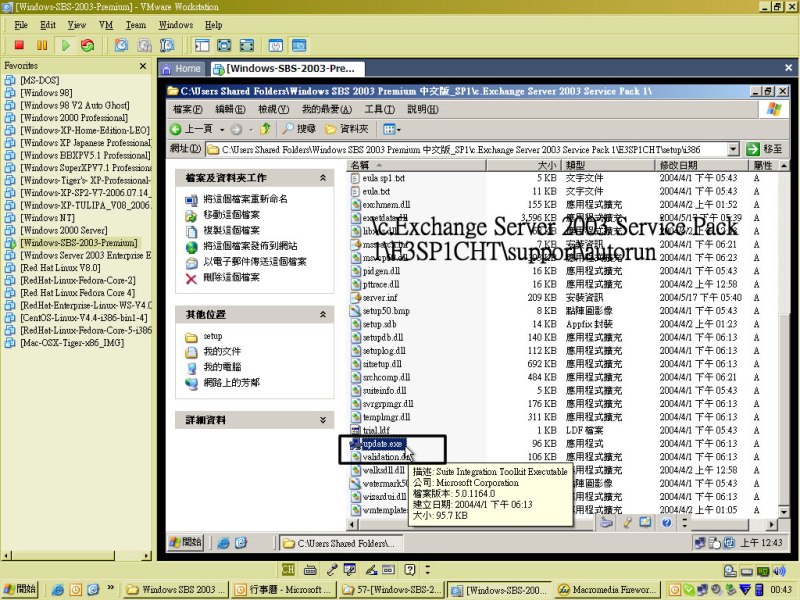This screenshot has width=800, height=600.
Task: Select [Mac-OSX-Tiger-x86_IMG] favorite
Action: click(x=72, y=342)
